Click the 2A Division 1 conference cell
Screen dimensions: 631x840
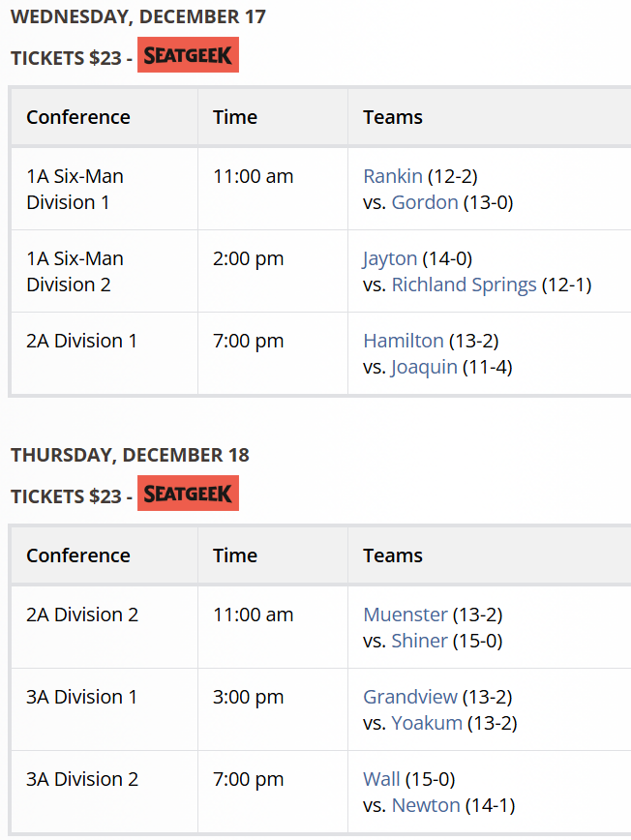coord(82,341)
